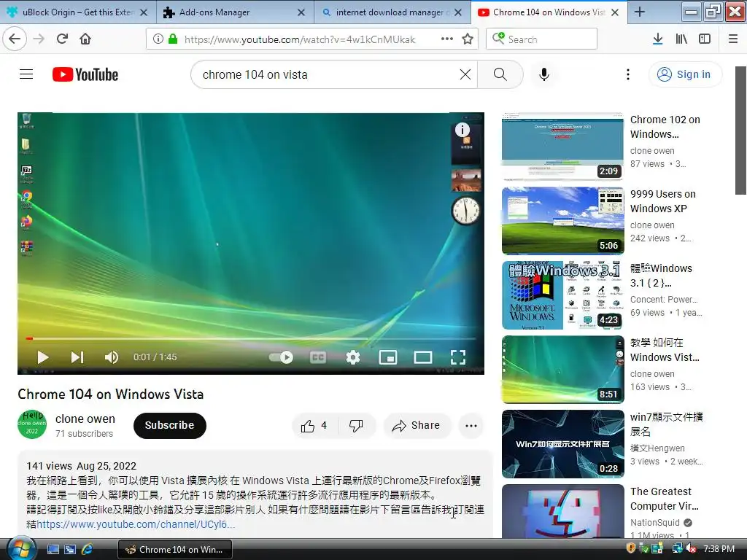Click the page vertical scrollbar
The image size is (747, 560).
click(x=741, y=131)
